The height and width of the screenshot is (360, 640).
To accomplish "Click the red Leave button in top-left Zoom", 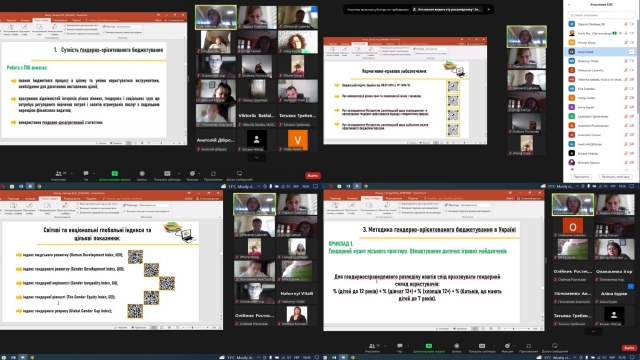I will [313, 176].
